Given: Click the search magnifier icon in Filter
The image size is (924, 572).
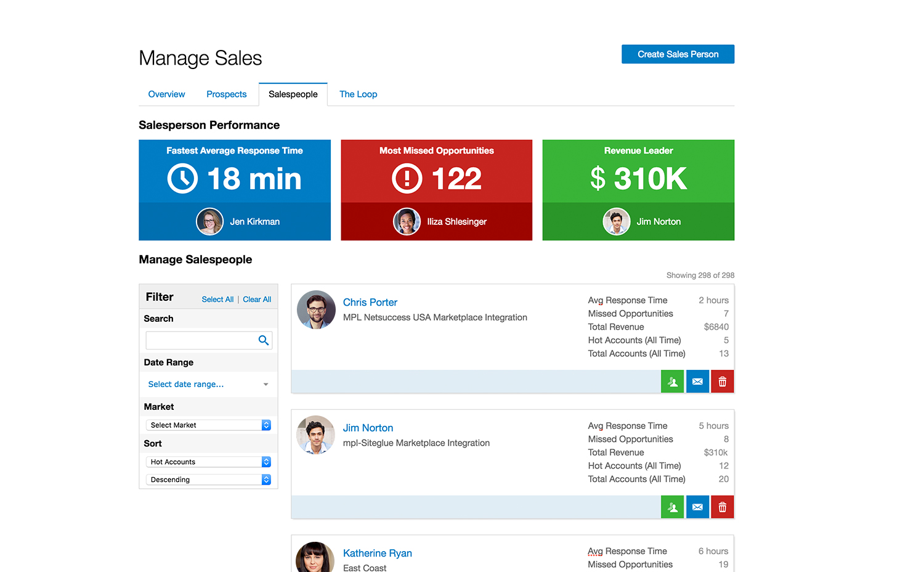Looking at the screenshot, I should 264,340.
